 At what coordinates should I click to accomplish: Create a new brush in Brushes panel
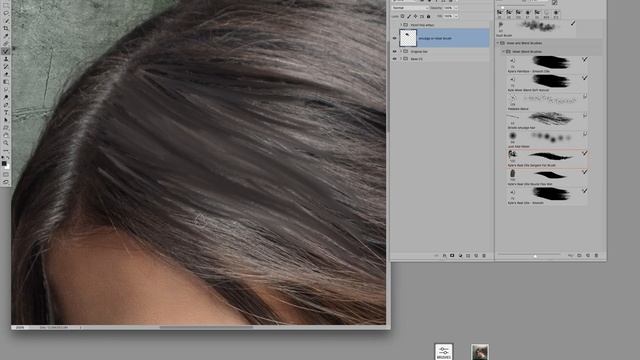coord(588,256)
